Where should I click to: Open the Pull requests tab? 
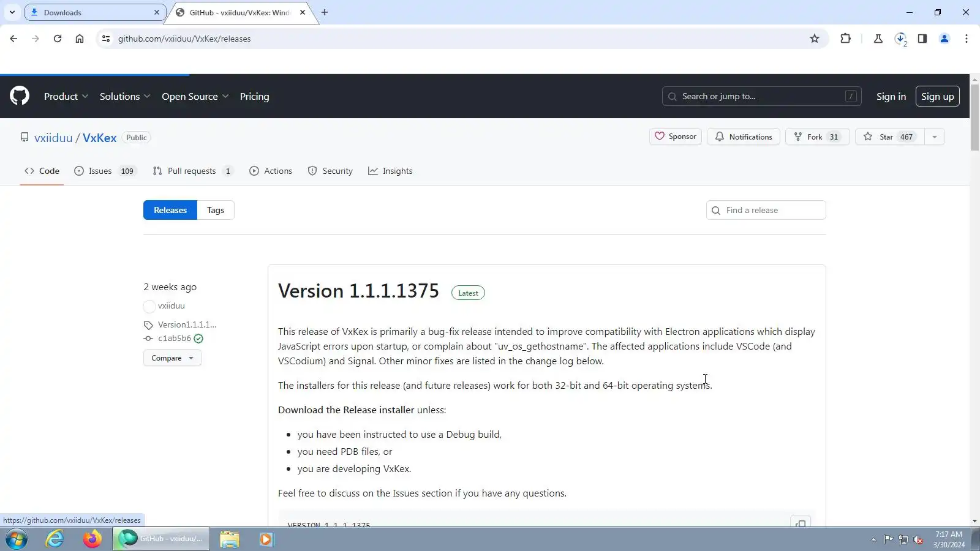(x=193, y=171)
